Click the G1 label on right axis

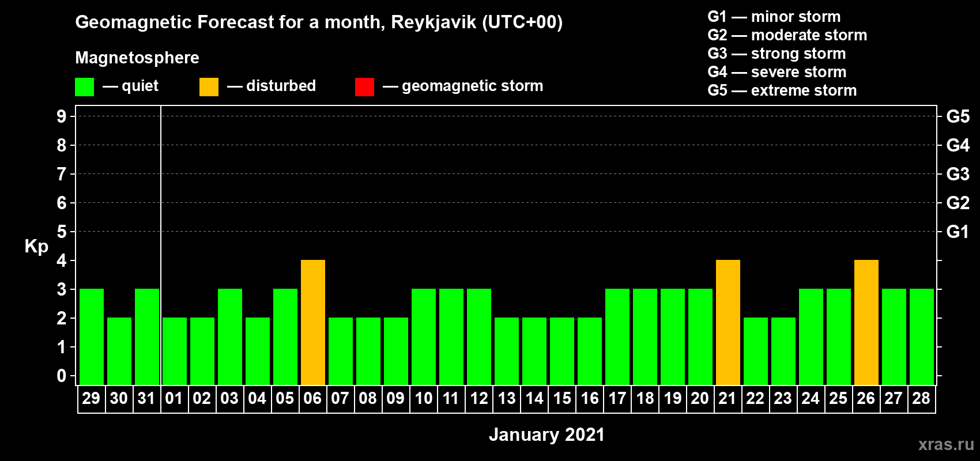[x=958, y=232]
